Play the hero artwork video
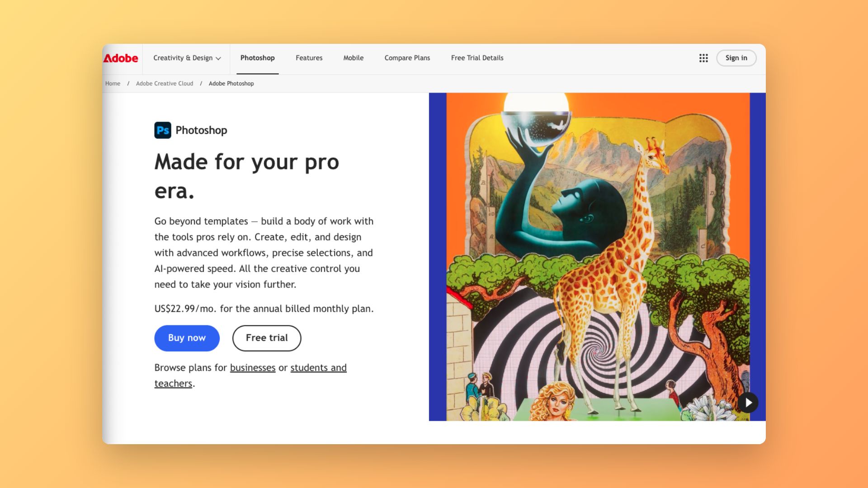The width and height of the screenshot is (868, 488). [748, 403]
